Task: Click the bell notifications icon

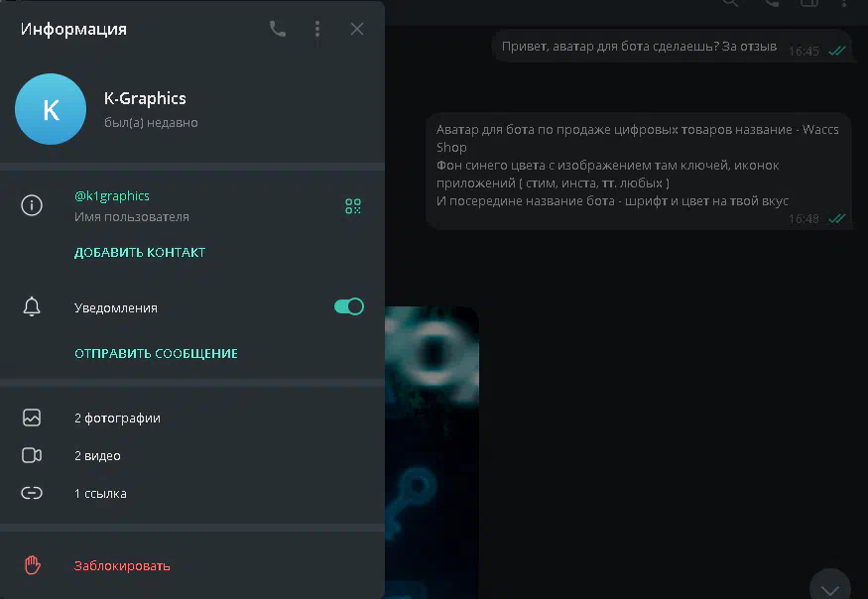Action: (32, 307)
